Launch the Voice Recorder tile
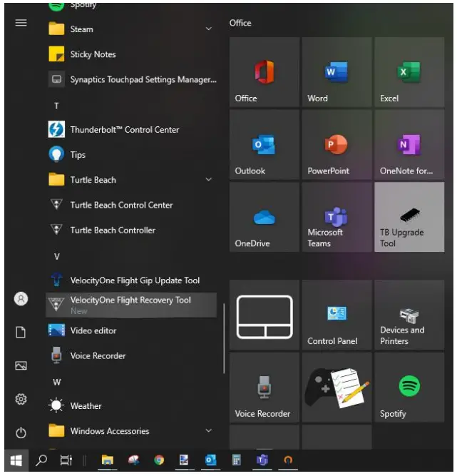This screenshot has height=476, width=457. 265,388
